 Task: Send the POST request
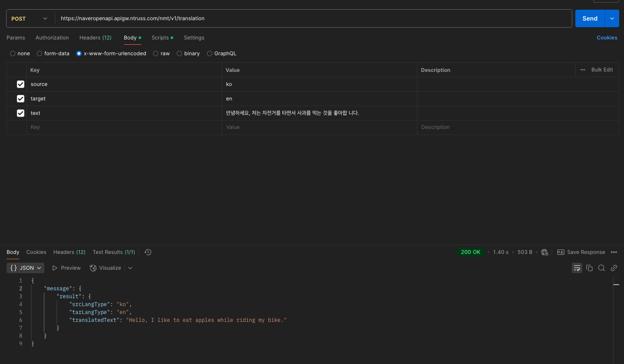point(590,18)
